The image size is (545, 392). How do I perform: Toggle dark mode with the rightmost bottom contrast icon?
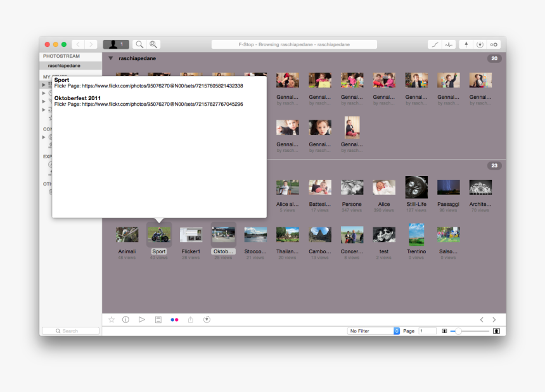497,331
